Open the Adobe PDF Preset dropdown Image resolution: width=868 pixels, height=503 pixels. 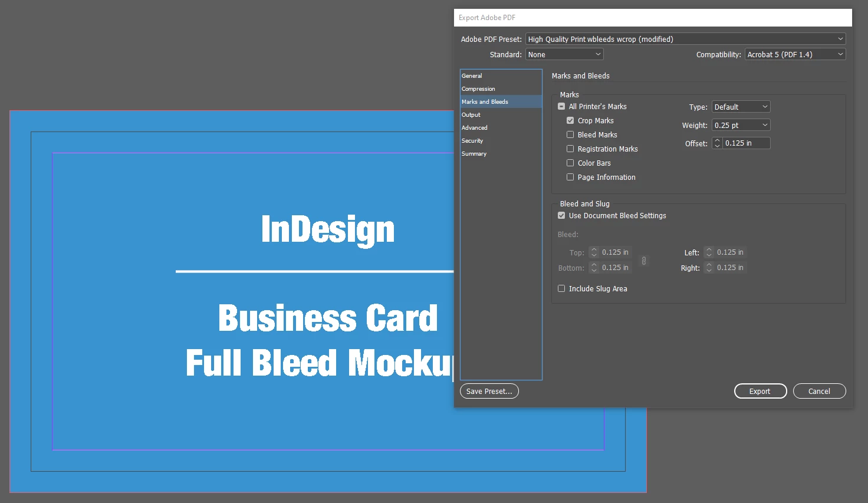[x=685, y=39]
